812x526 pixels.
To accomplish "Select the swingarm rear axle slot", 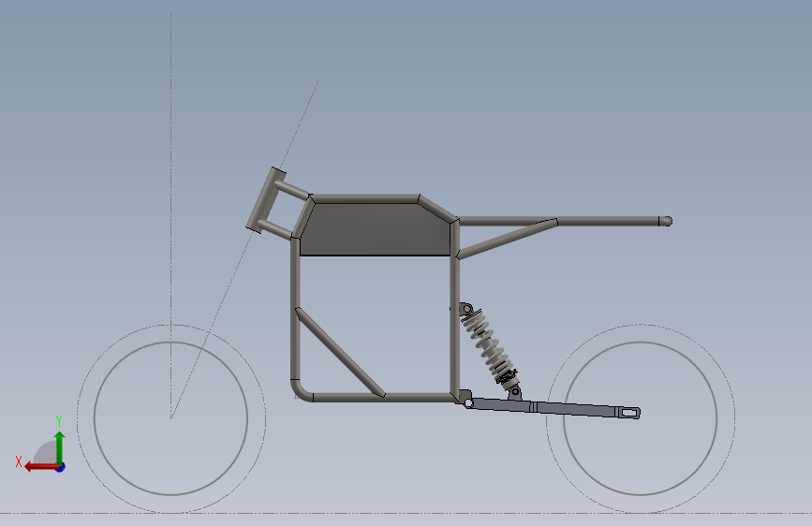I will (x=629, y=413).
